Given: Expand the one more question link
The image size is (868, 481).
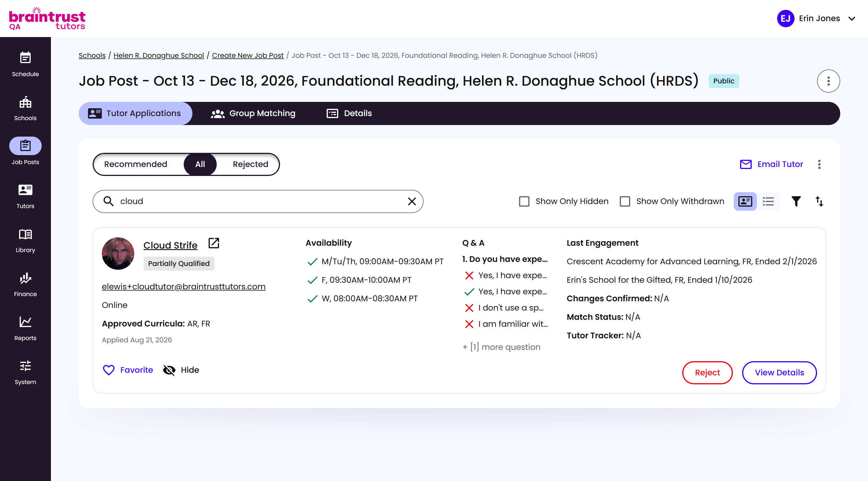Looking at the screenshot, I should tap(501, 347).
